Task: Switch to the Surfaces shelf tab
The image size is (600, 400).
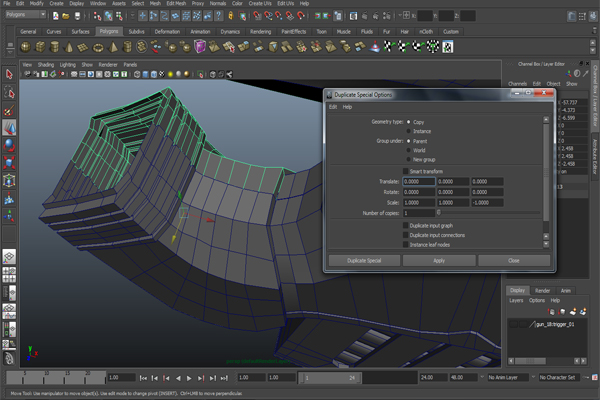Action: 80,32
